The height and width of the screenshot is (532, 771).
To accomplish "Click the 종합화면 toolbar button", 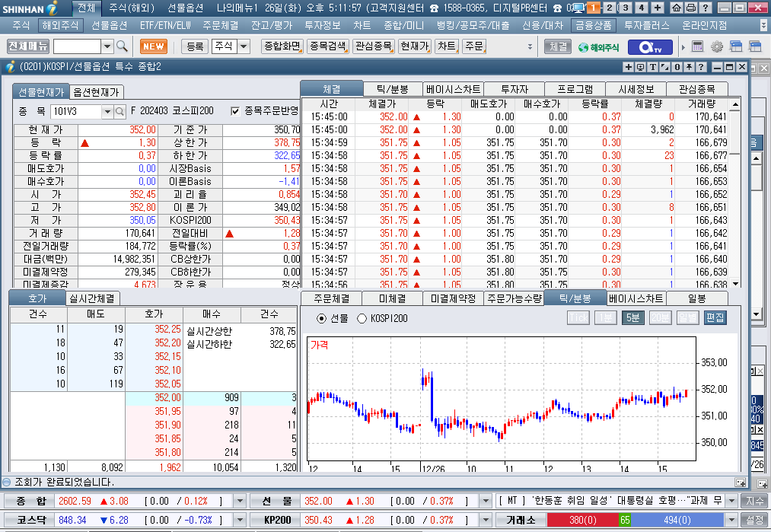I will coord(282,46).
